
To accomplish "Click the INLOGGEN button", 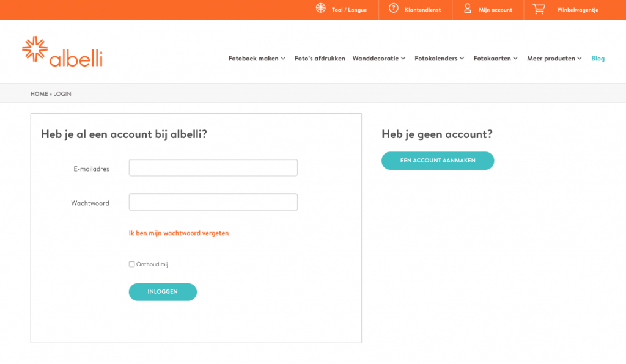I will [x=163, y=292].
